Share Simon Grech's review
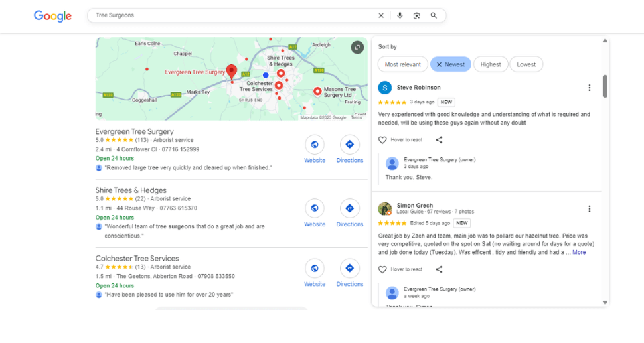 click(x=439, y=269)
